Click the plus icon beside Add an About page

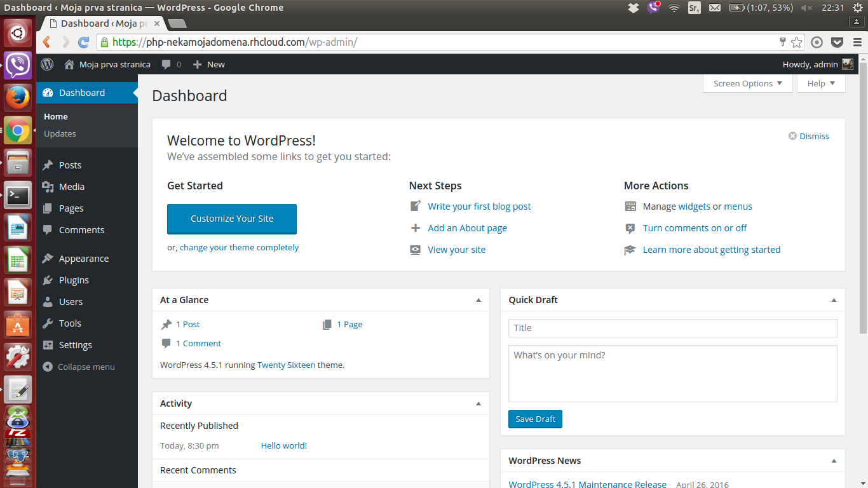pyautogui.click(x=416, y=228)
